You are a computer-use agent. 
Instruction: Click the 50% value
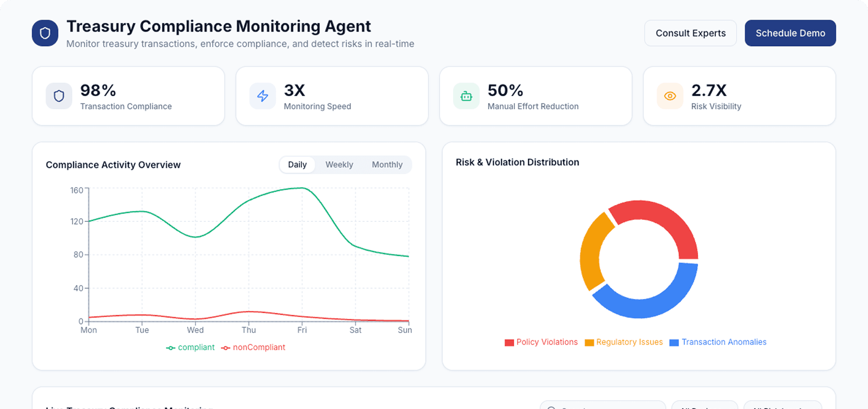(505, 90)
